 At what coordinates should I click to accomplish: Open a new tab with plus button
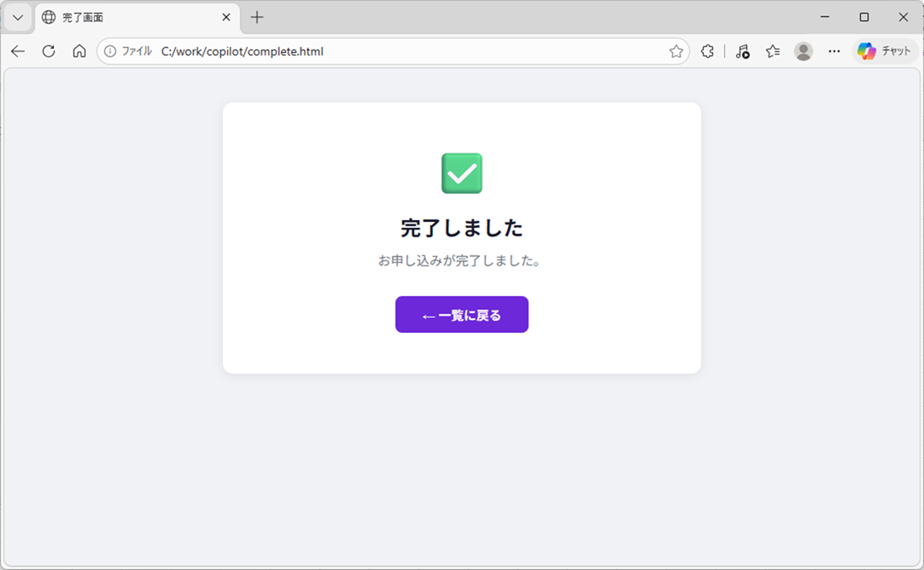[x=257, y=17]
